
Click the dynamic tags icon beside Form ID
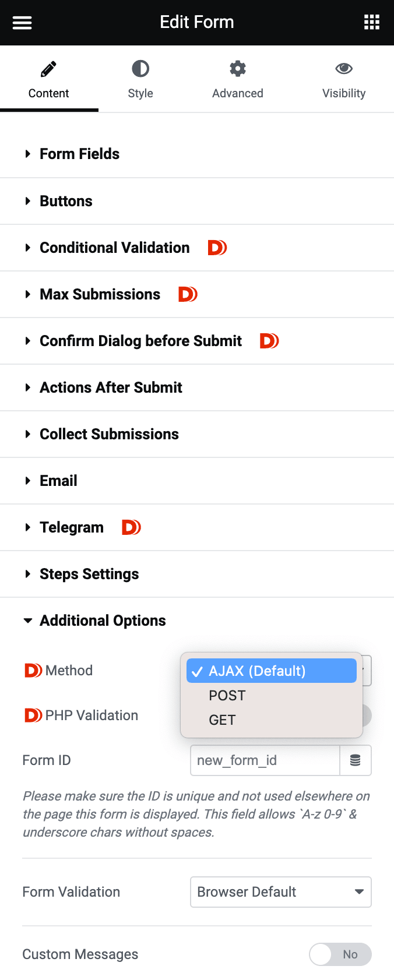(355, 760)
